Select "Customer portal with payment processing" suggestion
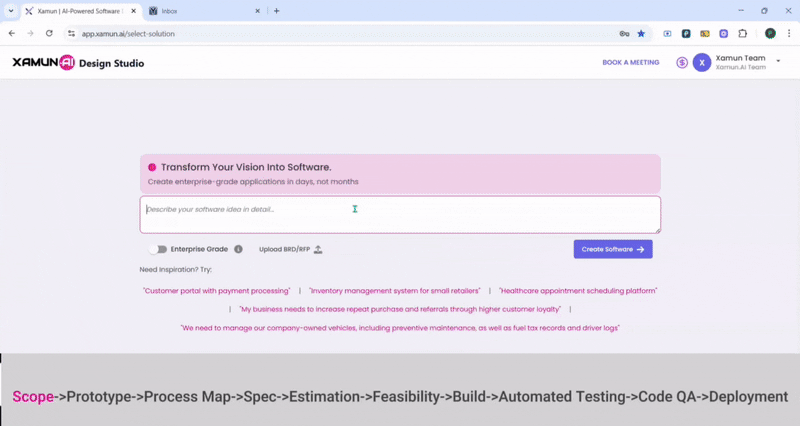 tap(217, 291)
